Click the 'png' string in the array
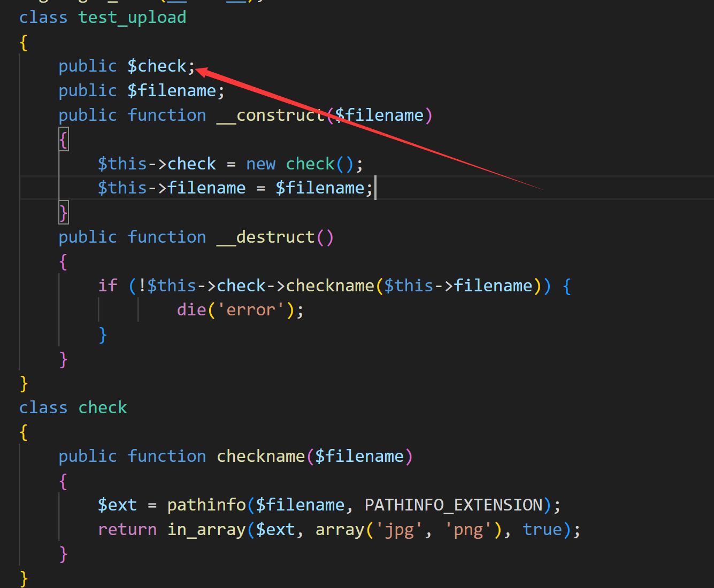Screen dimensions: 714x588 point(468,530)
